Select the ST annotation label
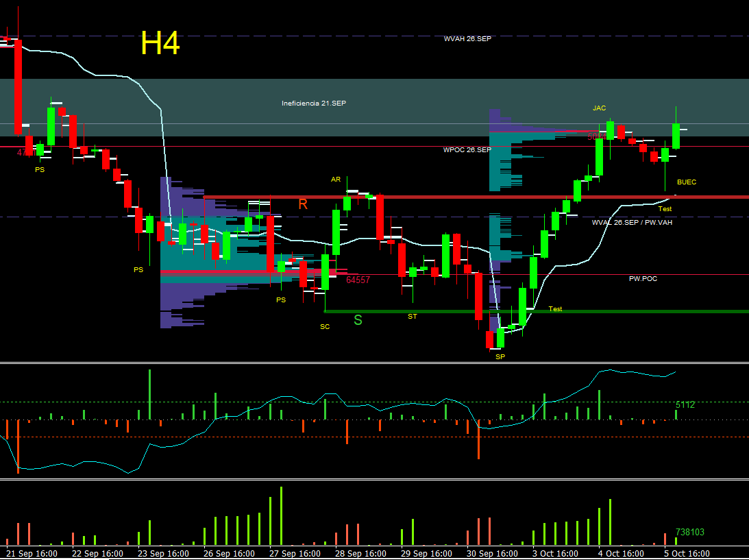Image resolution: width=749 pixels, height=560 pixels. [413, 316]
